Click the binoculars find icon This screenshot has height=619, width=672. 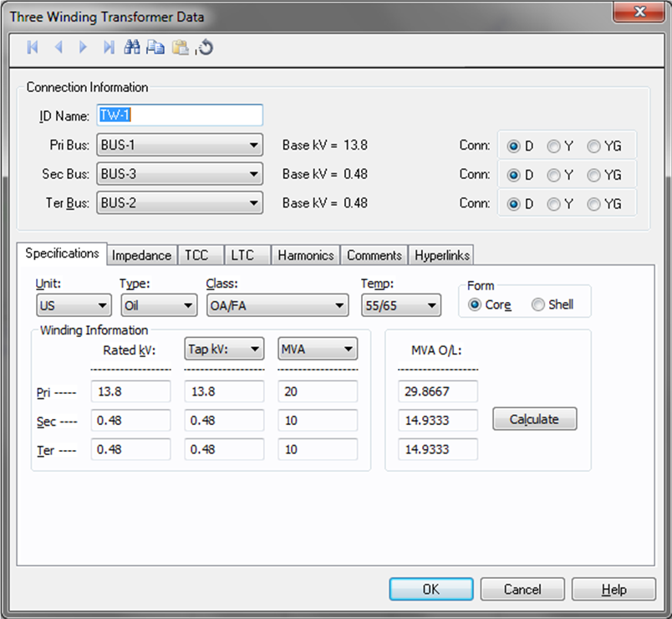132,48
